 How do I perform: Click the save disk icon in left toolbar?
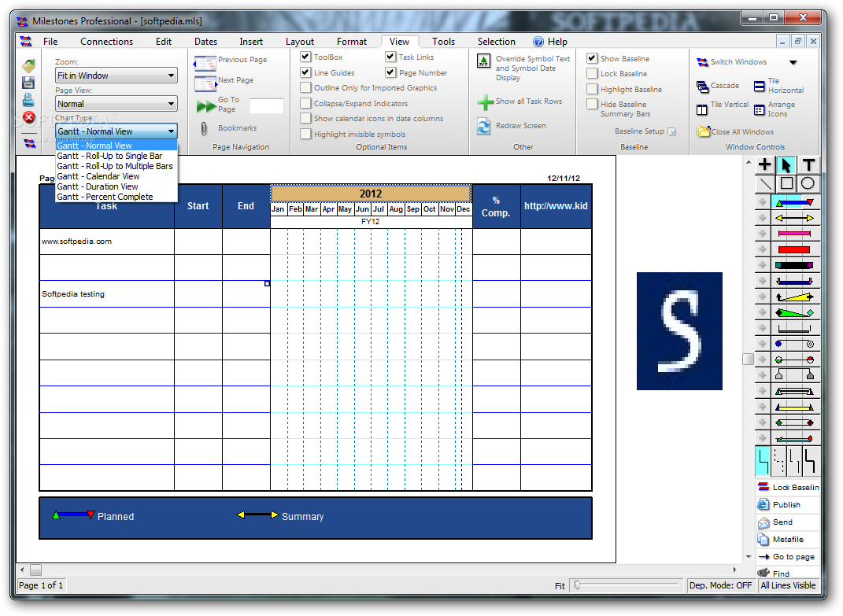(28, 83)
